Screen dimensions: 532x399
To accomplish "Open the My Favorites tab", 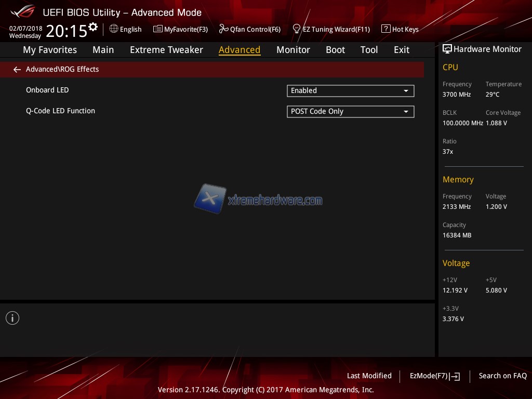I will 50,50.
